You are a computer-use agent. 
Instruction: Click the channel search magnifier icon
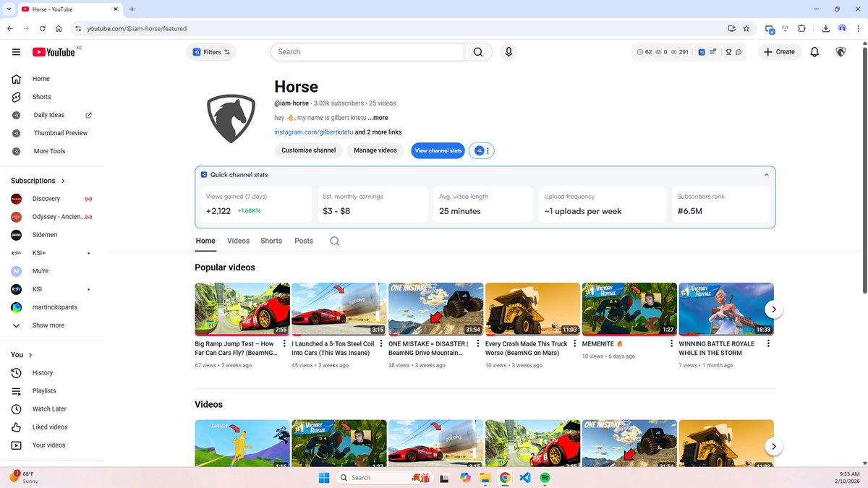334,241
